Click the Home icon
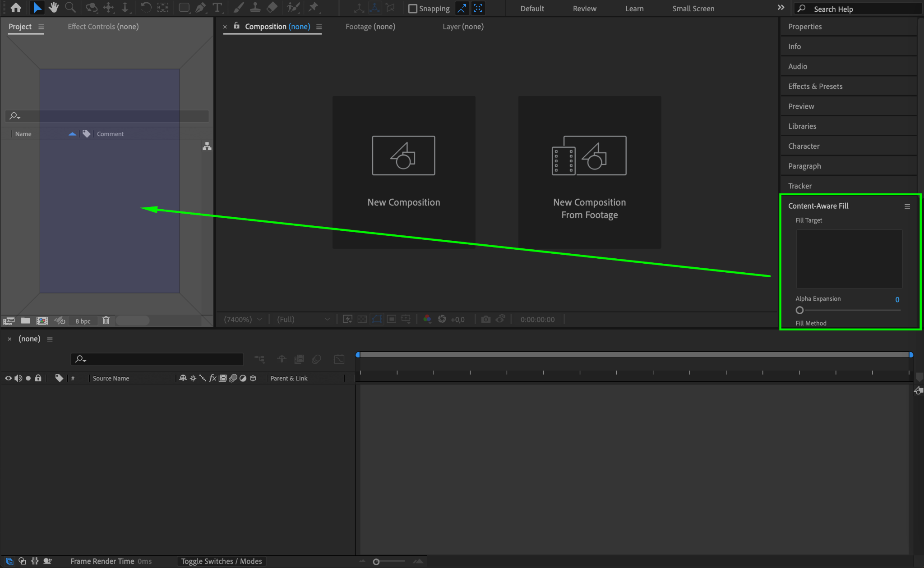The height and width of the screenshot is (568, 924). click(16, 7)
